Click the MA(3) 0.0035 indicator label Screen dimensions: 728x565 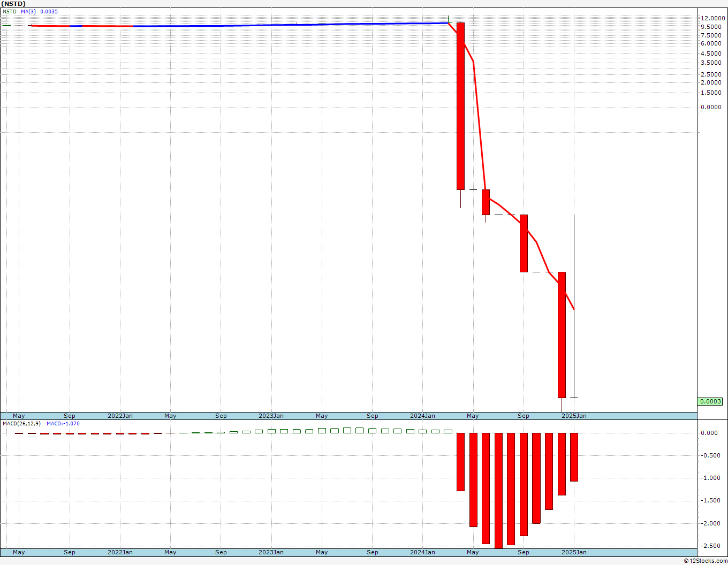[40, 11]
